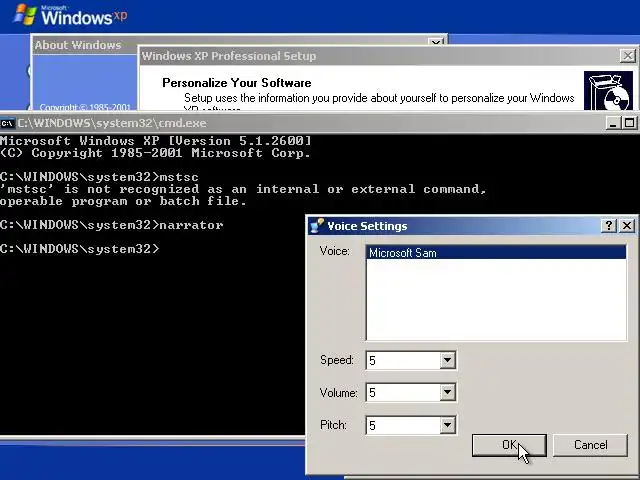Click the cmd.exe title bar icon

7,123
